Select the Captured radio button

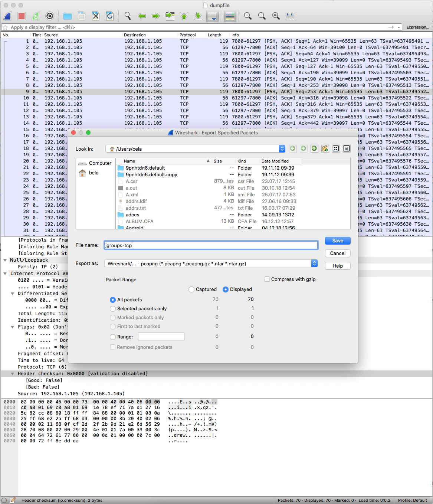(191, 289)
